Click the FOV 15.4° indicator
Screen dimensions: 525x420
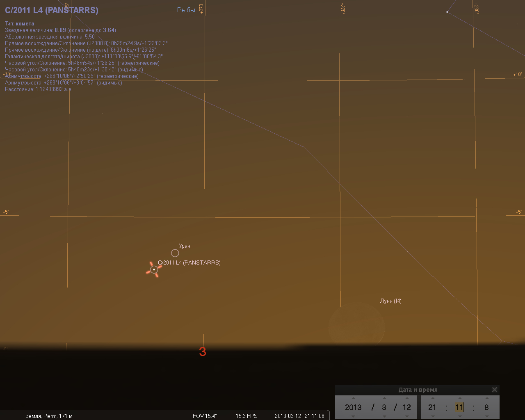(204, 416)
